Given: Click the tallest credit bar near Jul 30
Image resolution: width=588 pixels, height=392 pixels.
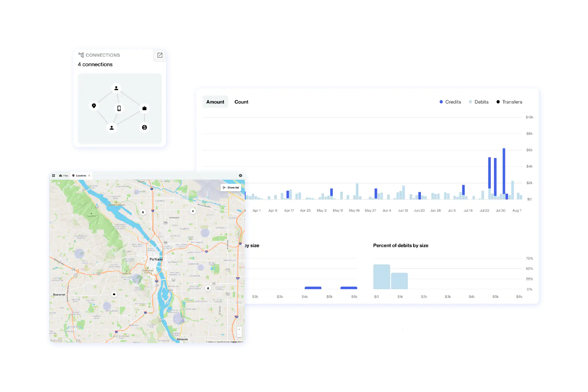Looking at the screenshot, I should pos(504,171).
